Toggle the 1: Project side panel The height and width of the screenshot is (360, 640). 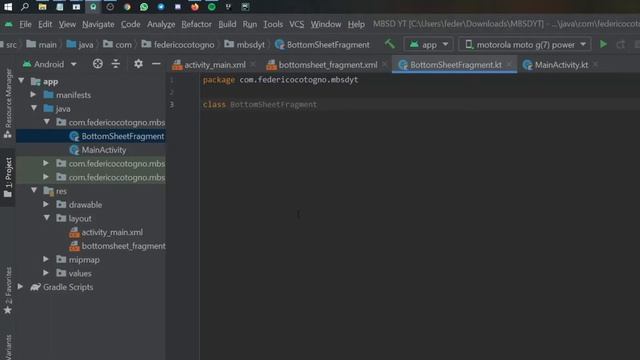pyautogui.click(x=8, y=177)
